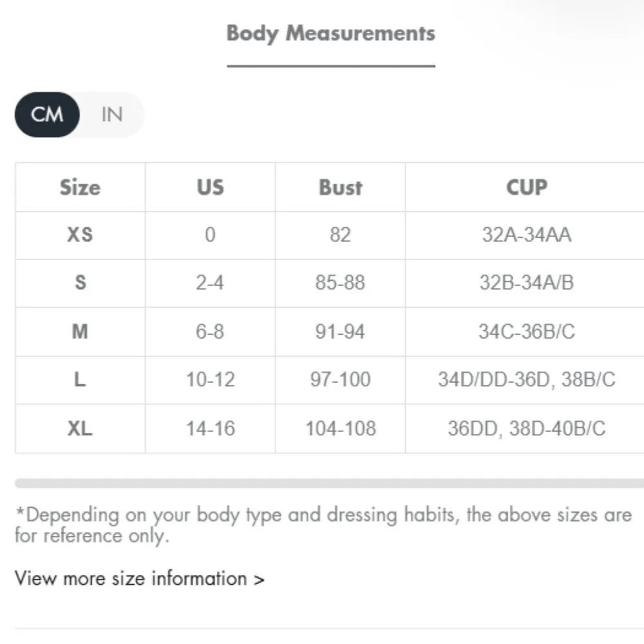The image size is (644, 644).
Task: Click the US column header
Action: [x=210, y=187]
